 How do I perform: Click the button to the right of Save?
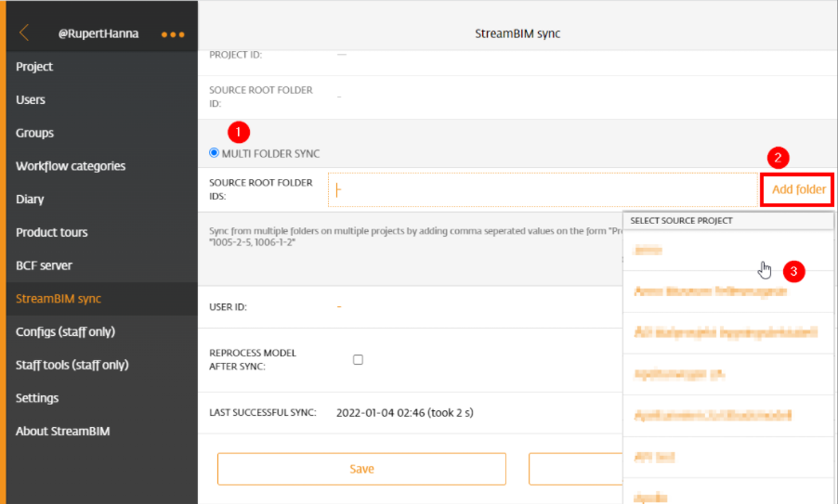[x=576, y=469]
